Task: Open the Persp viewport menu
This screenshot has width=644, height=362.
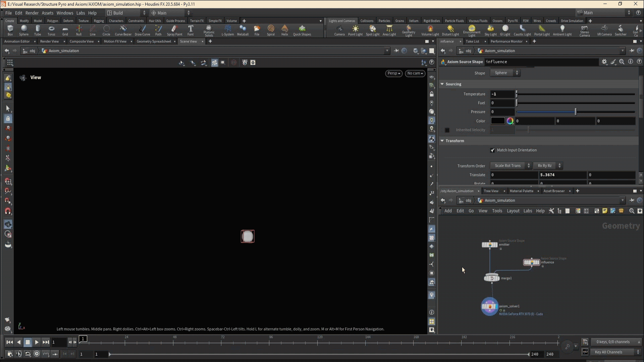Action: [x=393, y=73]
